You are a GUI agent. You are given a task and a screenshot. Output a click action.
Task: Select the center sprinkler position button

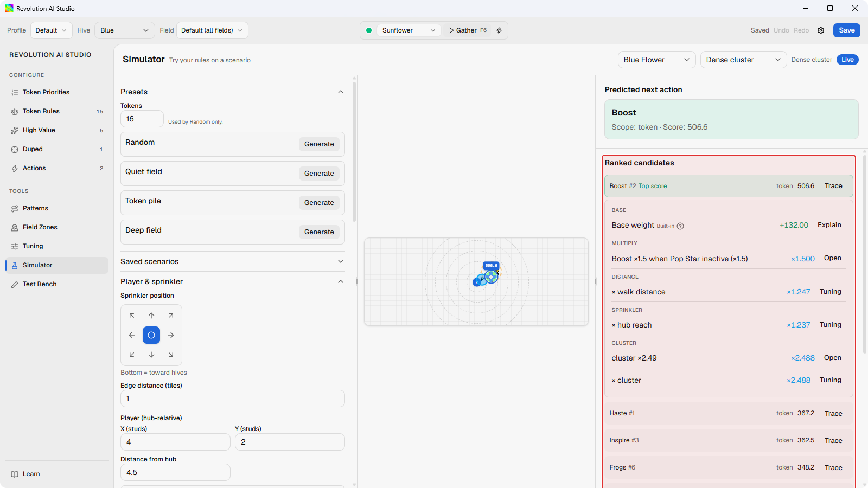pos(151,335)
